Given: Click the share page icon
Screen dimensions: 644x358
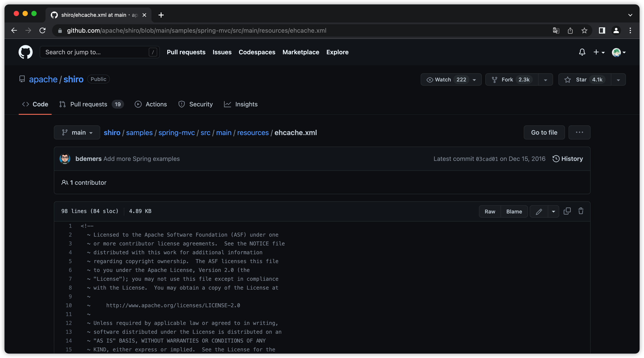Looking at the screenshot, I should [x=570, y=30].
